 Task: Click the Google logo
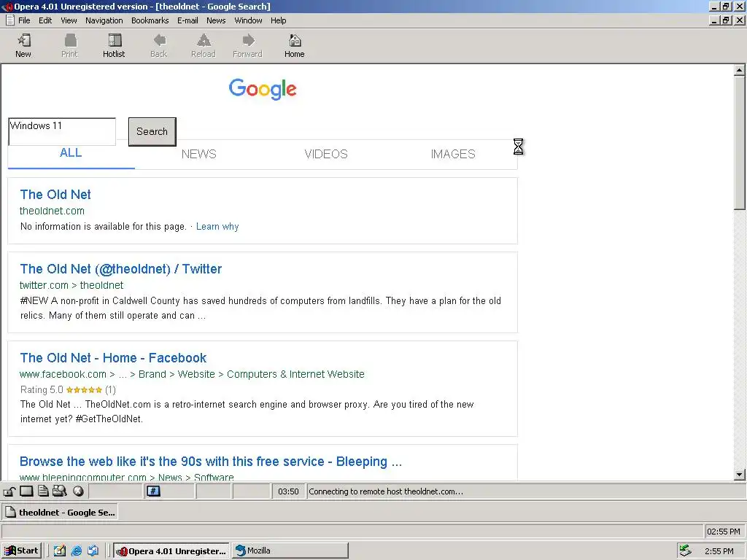(x=263, y=89)
